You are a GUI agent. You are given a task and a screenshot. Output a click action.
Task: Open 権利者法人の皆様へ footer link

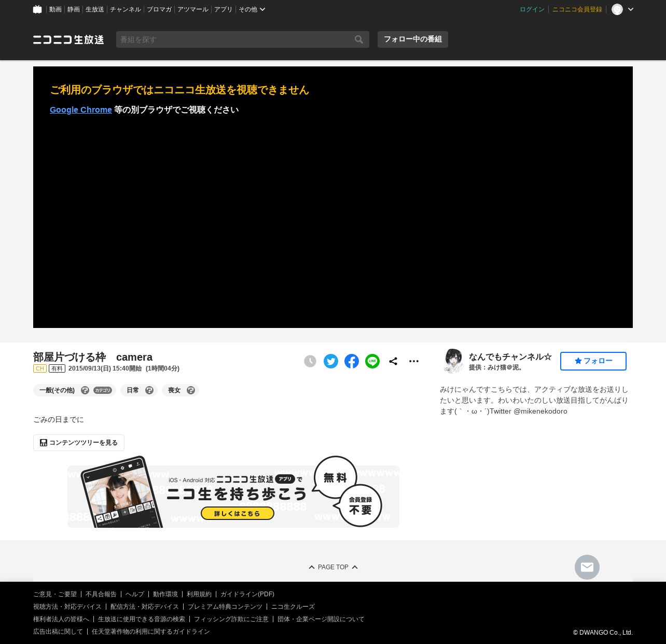[61, 619]
